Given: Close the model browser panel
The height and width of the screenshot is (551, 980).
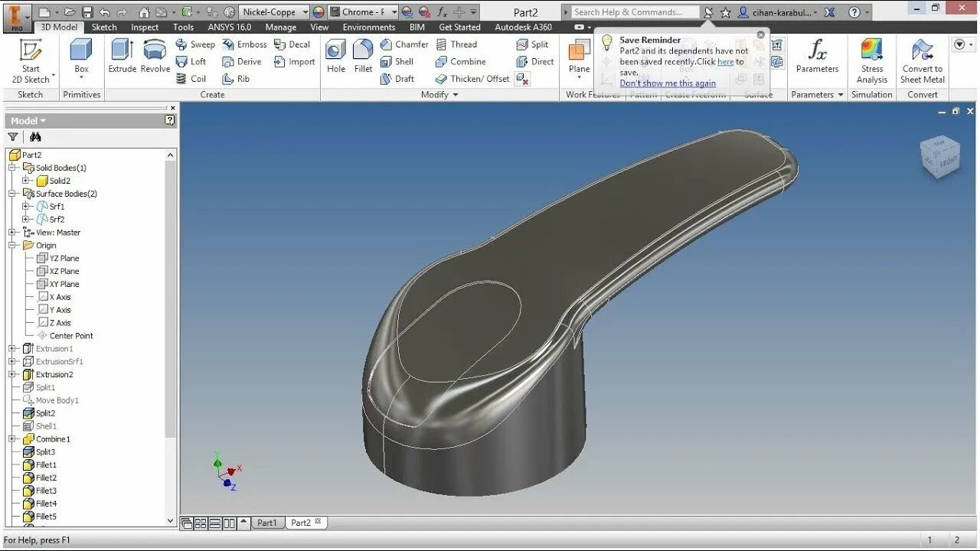Looking at the screenshot, I should pos(172,108).
